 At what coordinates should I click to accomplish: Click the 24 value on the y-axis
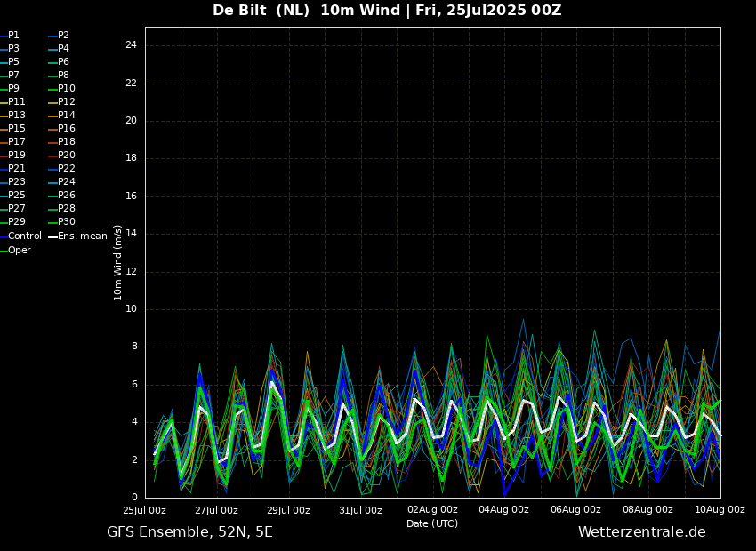tap(131, 45)
